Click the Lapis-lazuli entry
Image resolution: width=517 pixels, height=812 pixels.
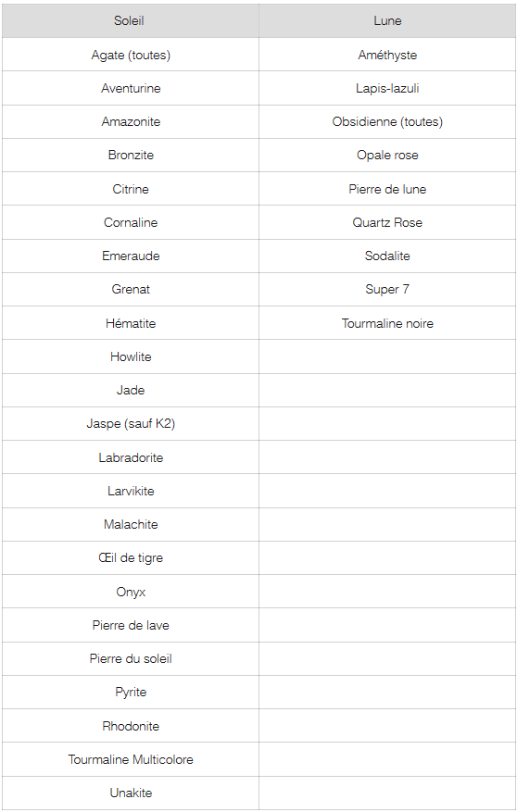click(387, 88)
